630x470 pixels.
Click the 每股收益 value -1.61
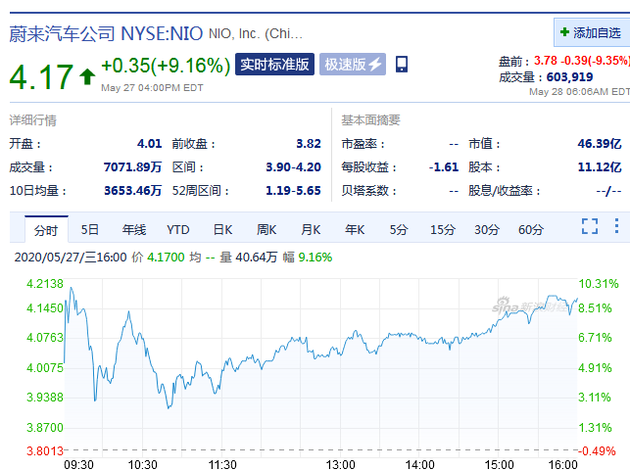click(444, 167)
